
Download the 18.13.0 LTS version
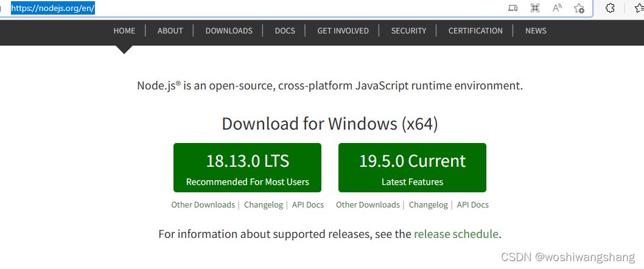[x=247, y=167]
